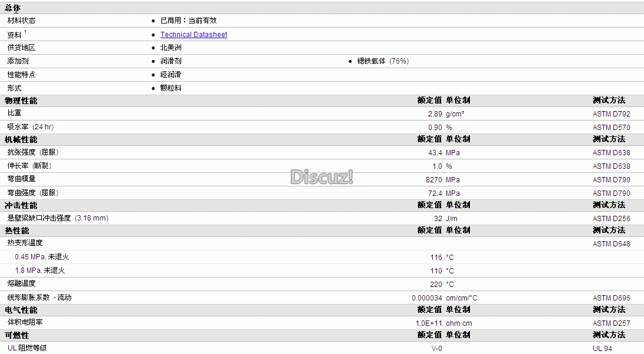Select the 43.4 tensile strength value
Viewport: 644px width, 354px height.
pos(435,153)
